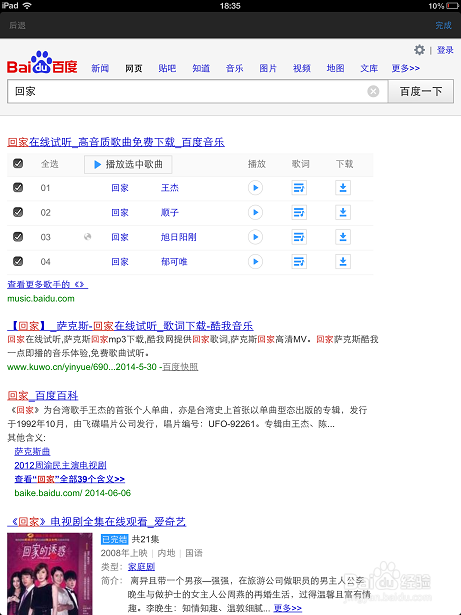
Task: Select the 网页 tab
Action: (134, 68)
